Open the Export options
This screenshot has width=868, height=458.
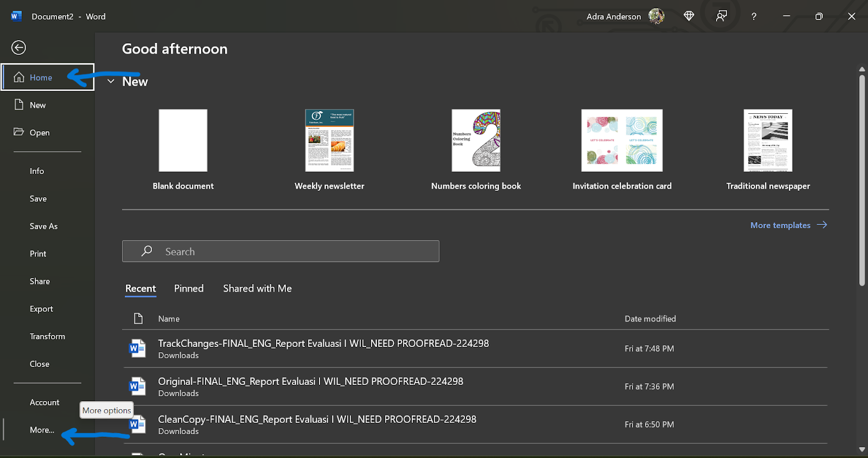pos(41,309)
